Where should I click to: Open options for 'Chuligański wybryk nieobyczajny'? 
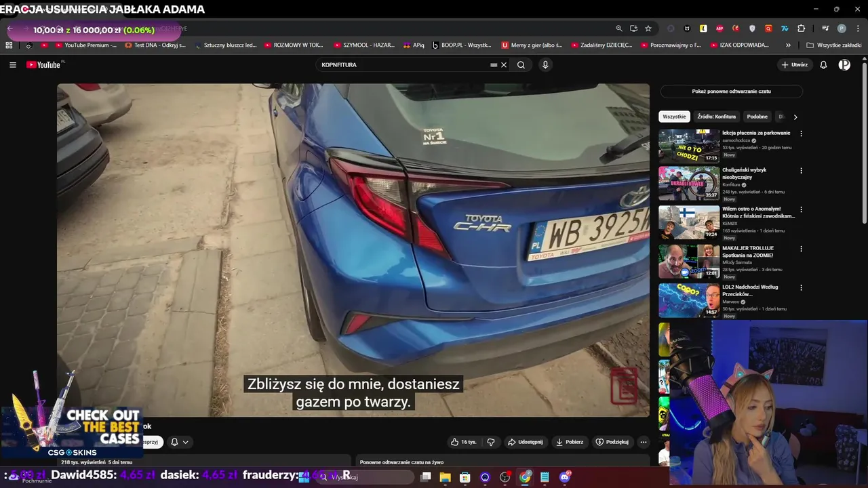802,171
